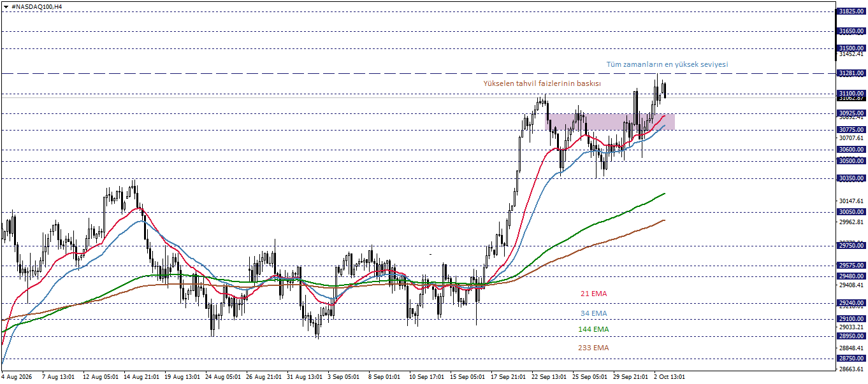Click the 2 Oct 13:01 time axis label

coord(670,377)
